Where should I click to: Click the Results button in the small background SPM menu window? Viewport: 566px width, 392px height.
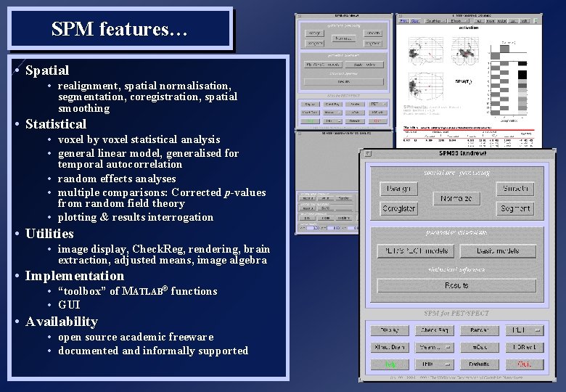(344, 82)
